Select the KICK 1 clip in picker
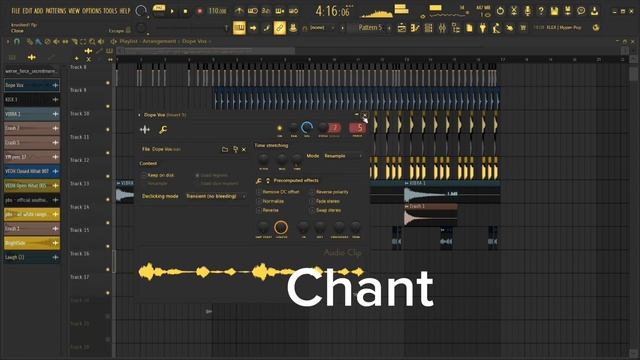The height and width of the screenshot is (360, 640). pyautogui.click(x=31, y=99)
